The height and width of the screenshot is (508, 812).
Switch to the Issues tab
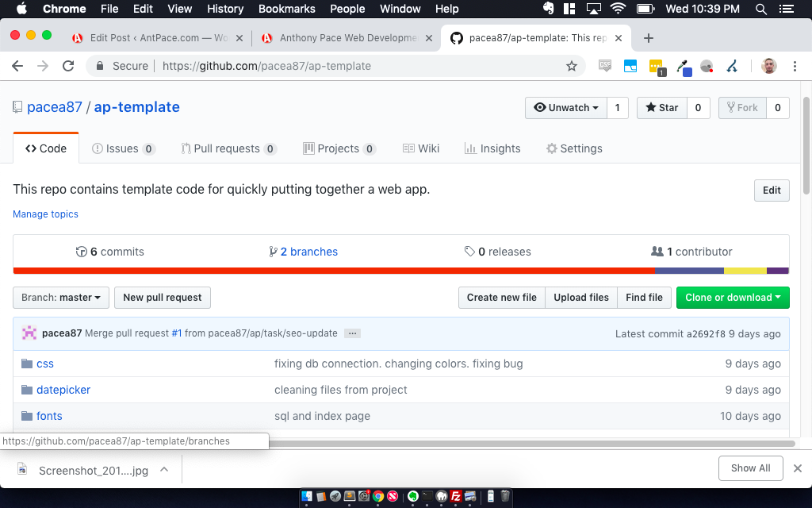point(123,148)
